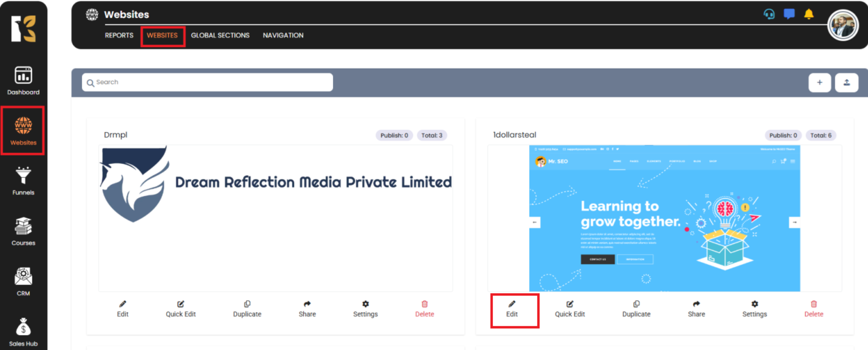Screen dimensions: 868x350
Task: Delete the 1dollarsteal website
Action: click(814, 309)
